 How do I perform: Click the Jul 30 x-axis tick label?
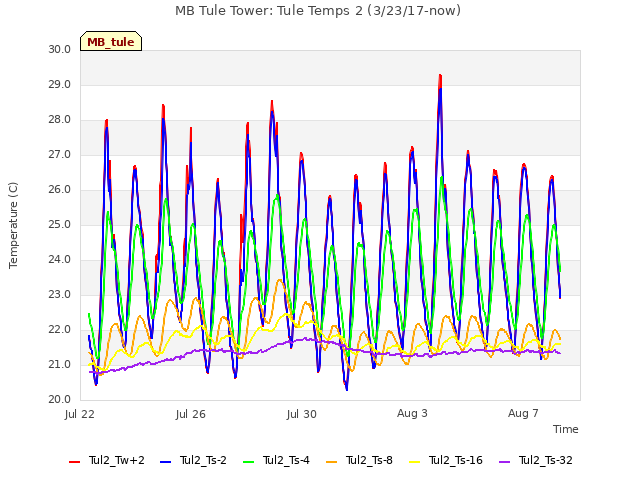[x=302, y=414]
